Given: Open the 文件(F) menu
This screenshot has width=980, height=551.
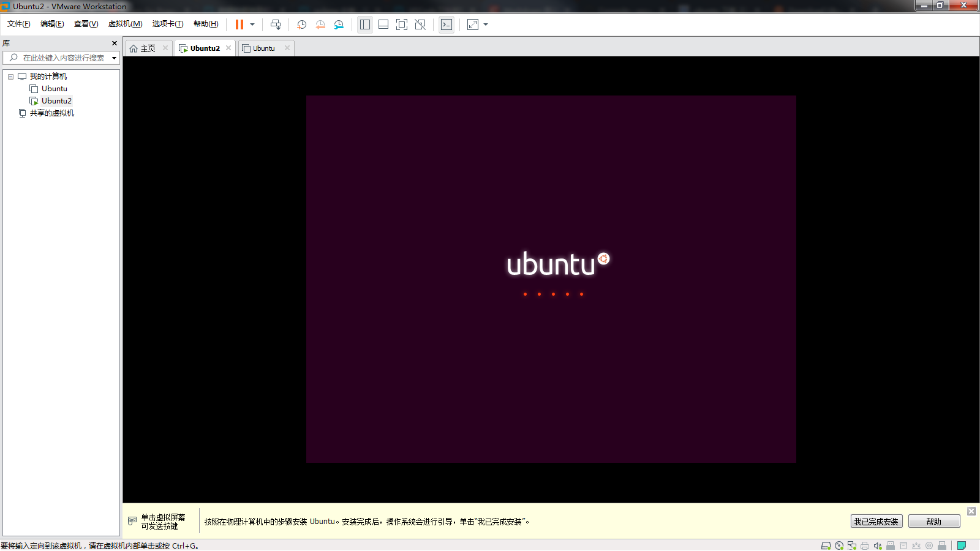Looking at the screenshot, I should coord(19,24).
